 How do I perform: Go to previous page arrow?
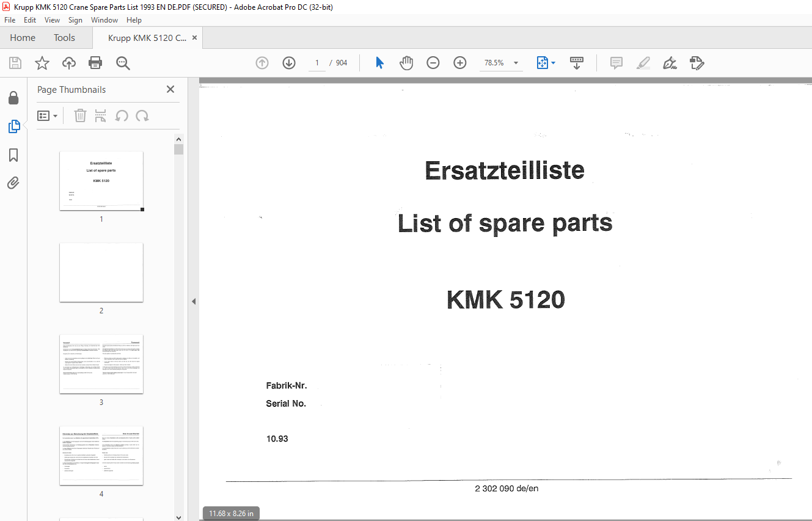[x=262, y=63]
